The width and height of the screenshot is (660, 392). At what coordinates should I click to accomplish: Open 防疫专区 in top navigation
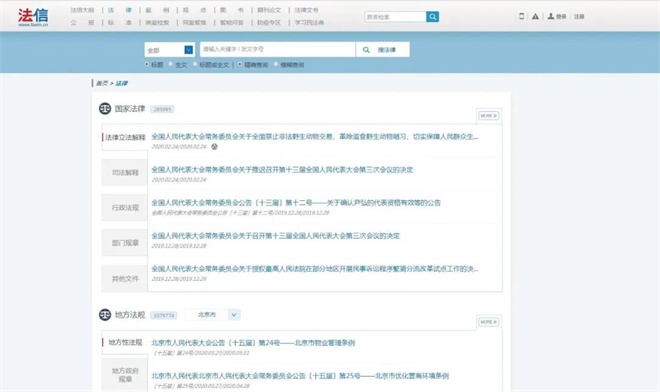[x=269, y=23]
